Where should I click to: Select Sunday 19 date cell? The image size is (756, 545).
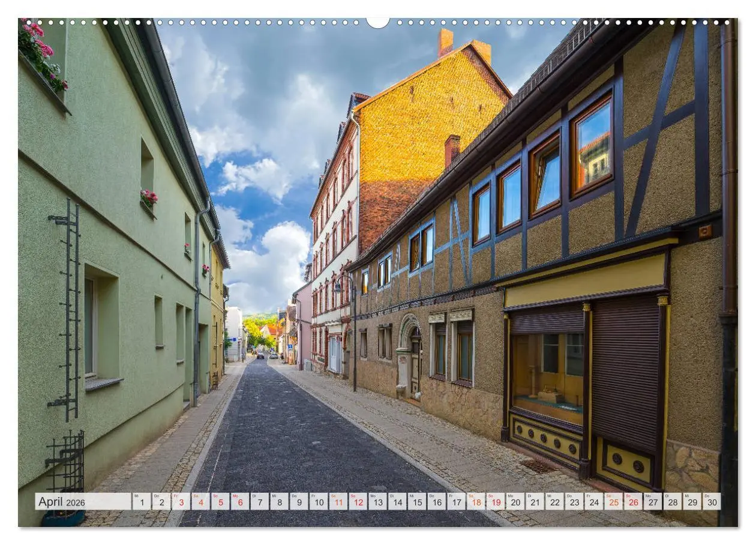496,502
